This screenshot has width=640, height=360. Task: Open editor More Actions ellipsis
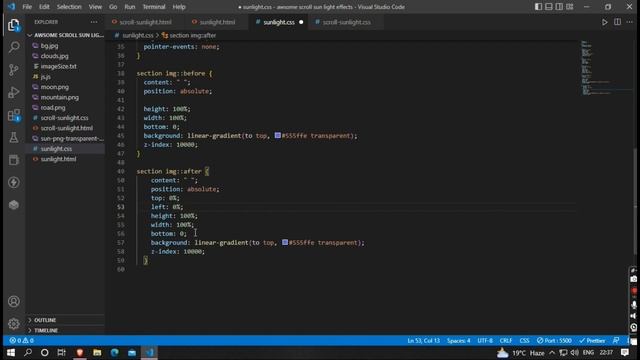click(629, 22)
